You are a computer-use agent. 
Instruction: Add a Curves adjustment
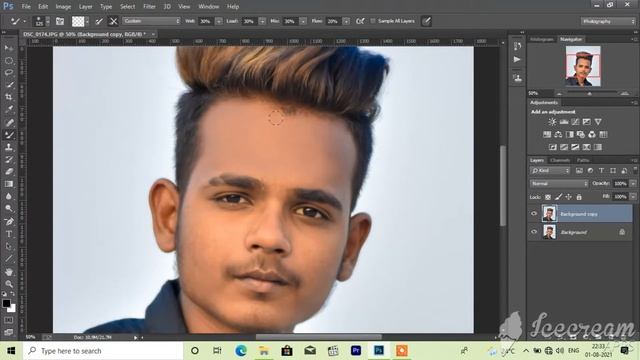[x=575, y=122]
